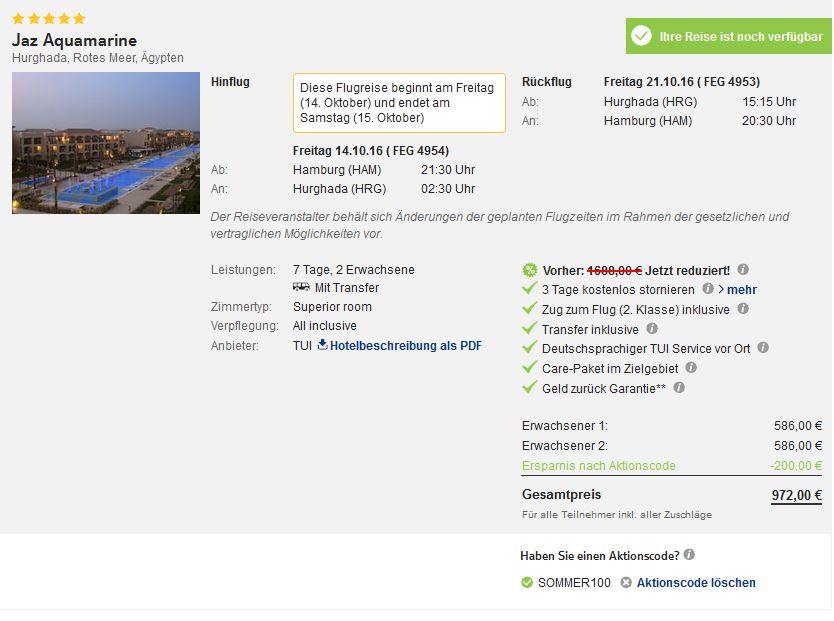
Task: Open the Jaz Aquamarine hotel photo
Action: click(106, 143)
